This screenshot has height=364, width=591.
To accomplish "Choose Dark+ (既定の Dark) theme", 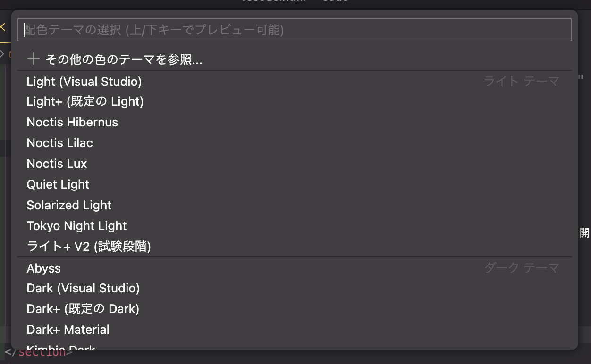I will coord(83,309).
